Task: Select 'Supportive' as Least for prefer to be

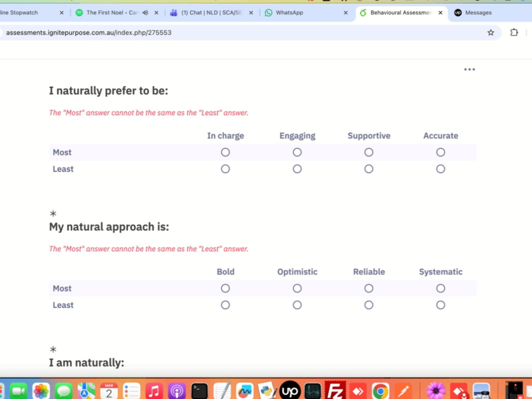Action: click(369, 169)
